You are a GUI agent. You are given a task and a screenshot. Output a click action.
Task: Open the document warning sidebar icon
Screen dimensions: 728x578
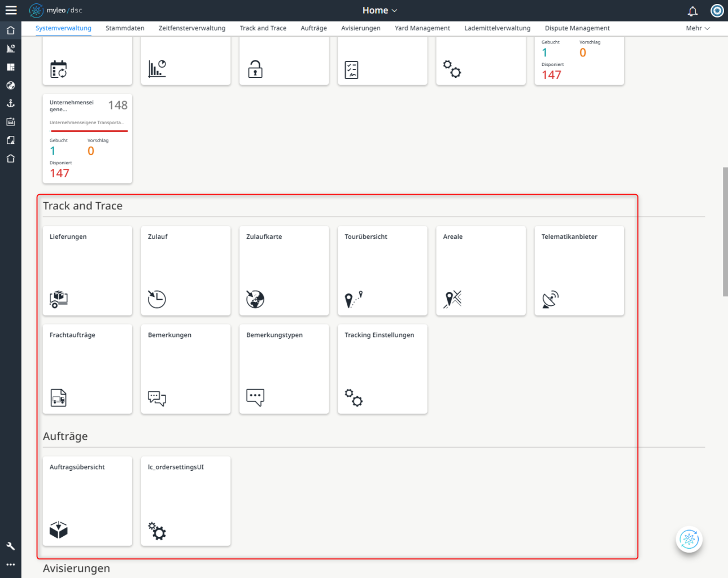tap(11, 140)
